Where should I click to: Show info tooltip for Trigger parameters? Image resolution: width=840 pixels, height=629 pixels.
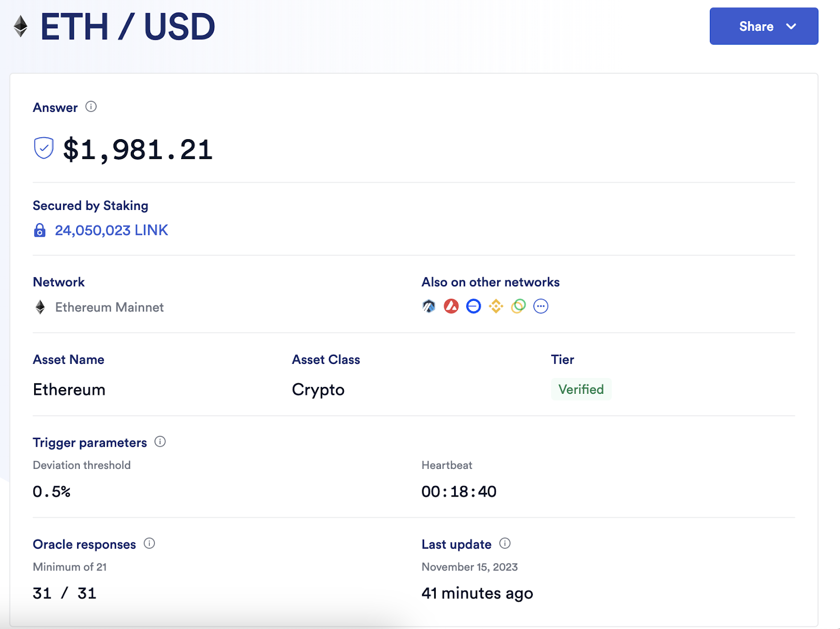(160, 442)
